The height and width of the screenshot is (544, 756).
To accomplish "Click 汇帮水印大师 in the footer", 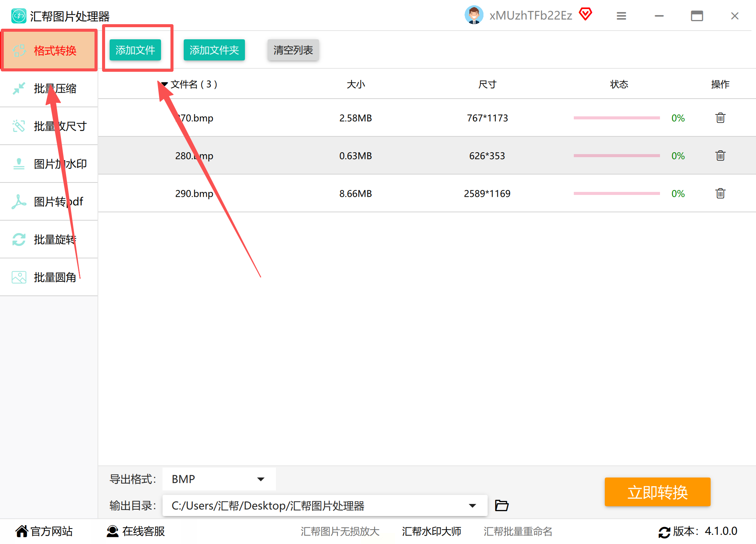I will click(x=431, y=531).
